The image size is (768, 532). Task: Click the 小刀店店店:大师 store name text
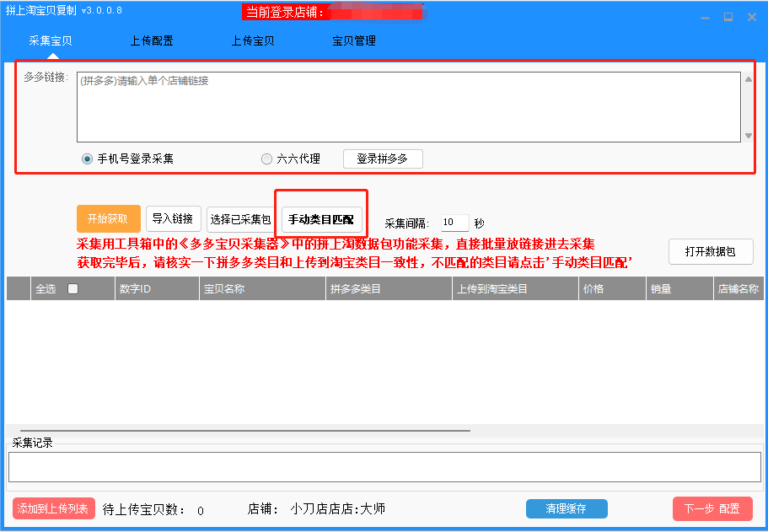point(338,509)
